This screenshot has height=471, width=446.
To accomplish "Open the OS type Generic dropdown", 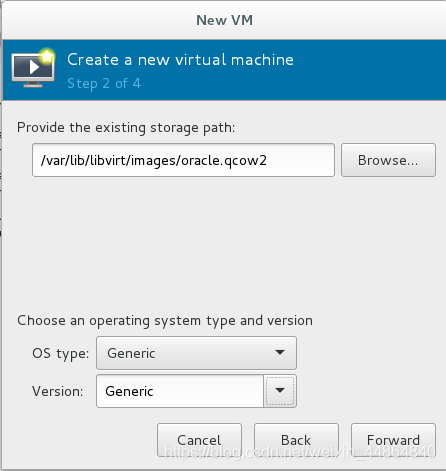I will [x=196, y=353].
